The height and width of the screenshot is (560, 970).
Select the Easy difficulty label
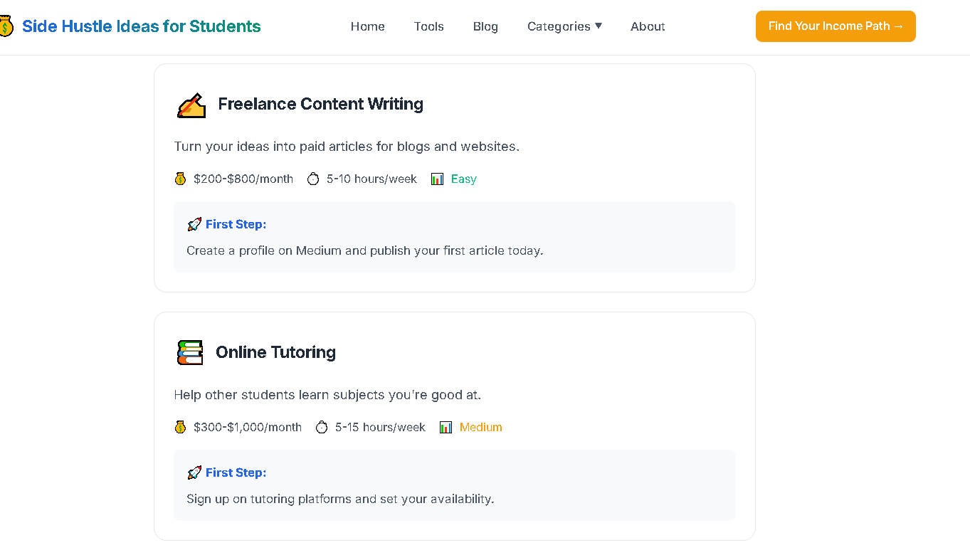coord(463,179)
